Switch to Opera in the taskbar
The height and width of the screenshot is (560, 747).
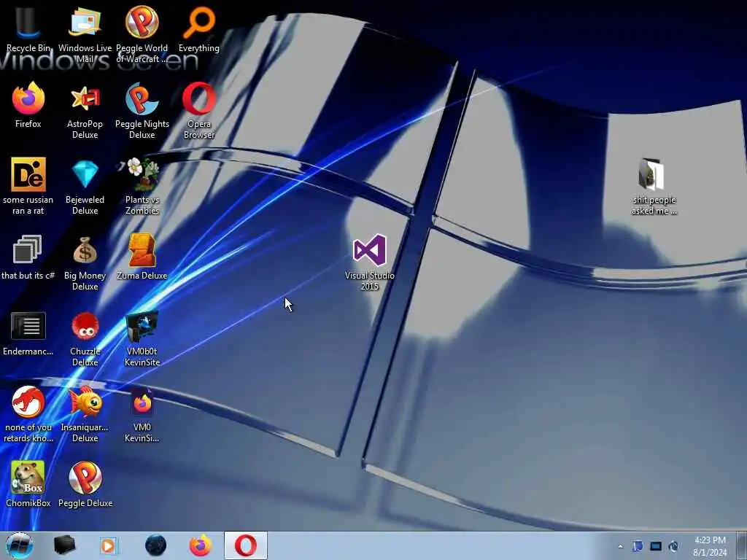246,545
